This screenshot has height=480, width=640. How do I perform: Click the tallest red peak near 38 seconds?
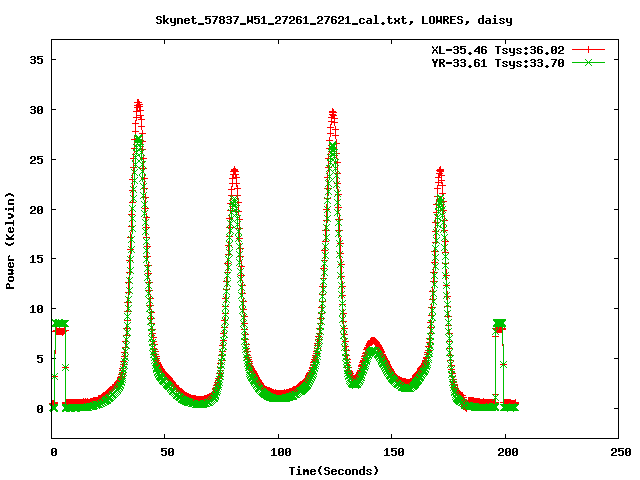tap(138, 103)
